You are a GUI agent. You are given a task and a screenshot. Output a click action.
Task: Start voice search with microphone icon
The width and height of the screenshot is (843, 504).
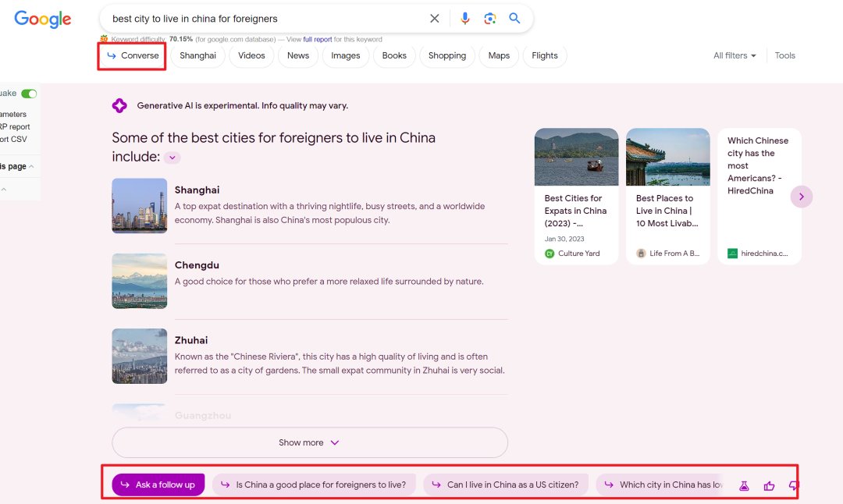coord(465,19)
